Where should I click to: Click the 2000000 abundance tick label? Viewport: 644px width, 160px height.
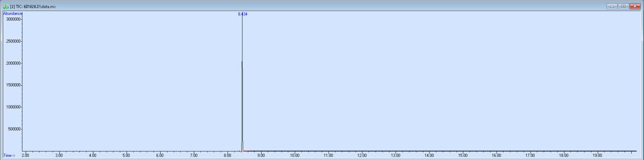pos(13,63)
